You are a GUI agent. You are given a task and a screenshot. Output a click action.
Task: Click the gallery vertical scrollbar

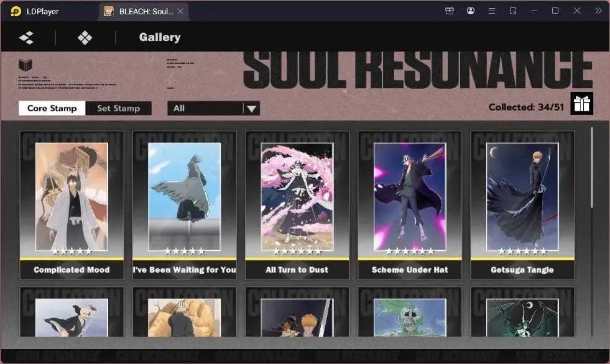(x=592, y=167)
